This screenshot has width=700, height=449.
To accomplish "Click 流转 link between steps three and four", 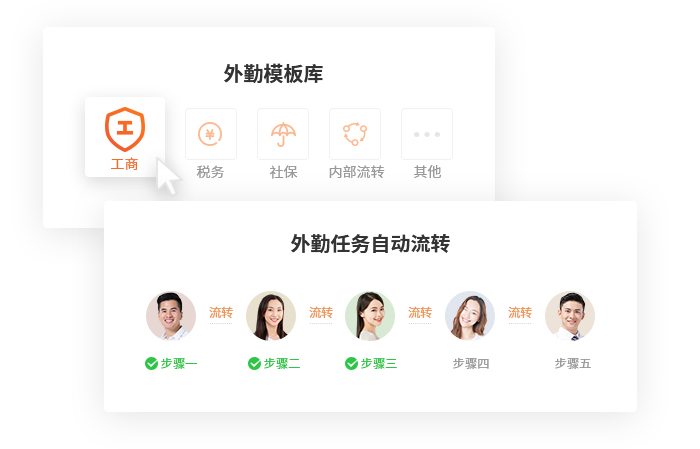I will tap(420, 312).
